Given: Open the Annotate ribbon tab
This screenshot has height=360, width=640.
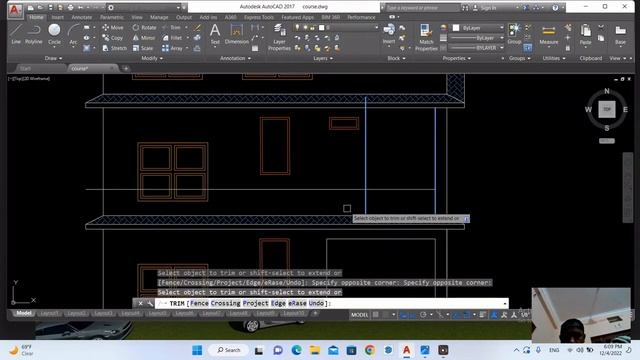Looking at the screenshot, I should (82, 17).
